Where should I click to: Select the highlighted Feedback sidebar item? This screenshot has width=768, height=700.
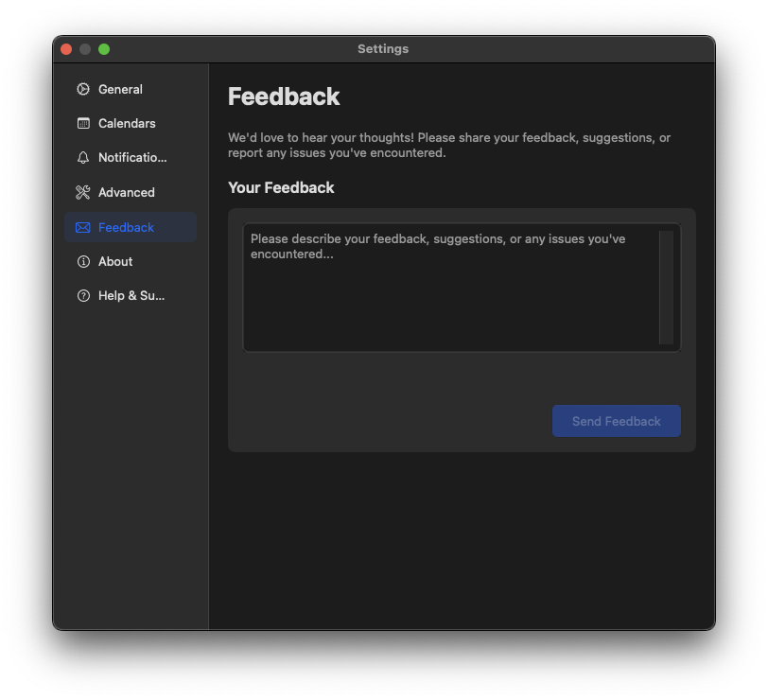tap(124, 227)
